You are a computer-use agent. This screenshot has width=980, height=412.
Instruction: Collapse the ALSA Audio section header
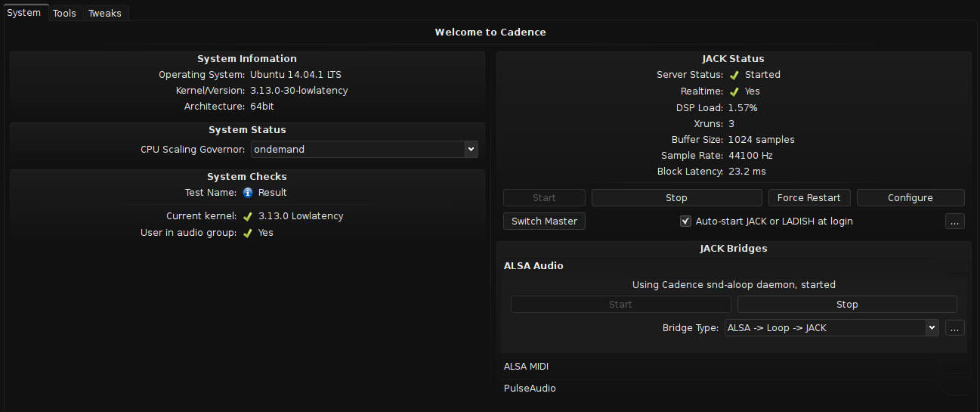(533, 266)
